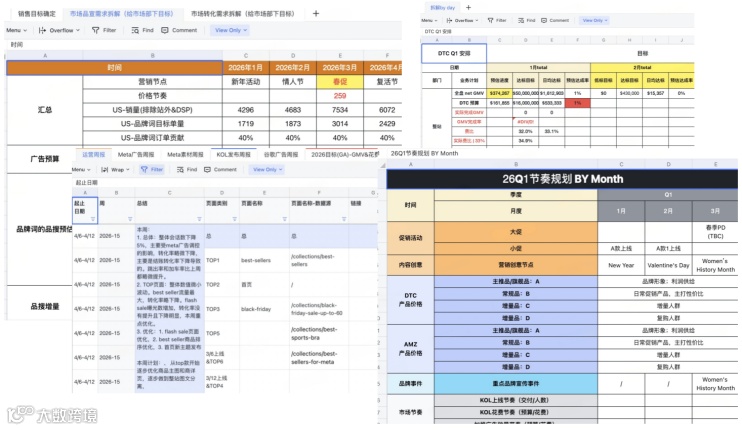The width and height of the screenshot is (742, 430).
Task: Click the 新年活动 cell
Action: pos(246,82)
